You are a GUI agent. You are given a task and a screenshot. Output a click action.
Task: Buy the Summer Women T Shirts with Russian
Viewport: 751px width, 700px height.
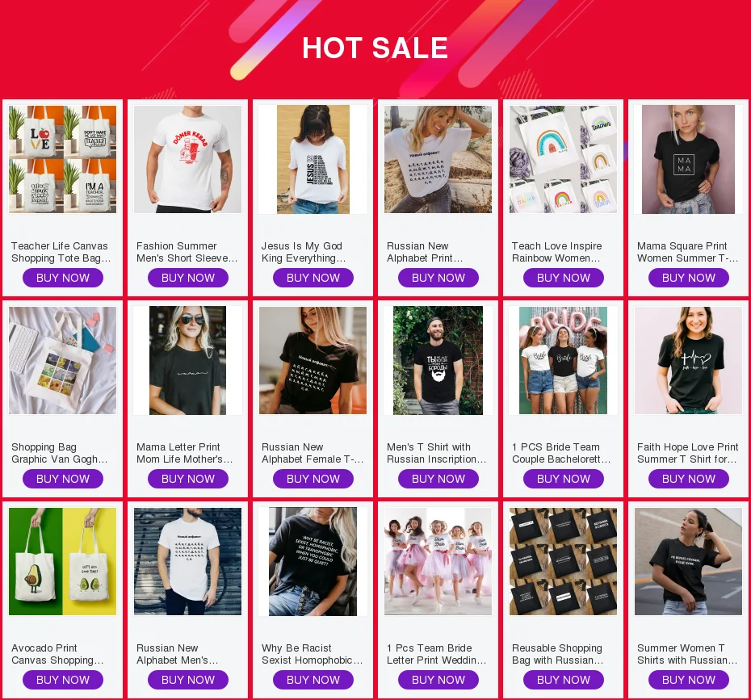(689, 680)
